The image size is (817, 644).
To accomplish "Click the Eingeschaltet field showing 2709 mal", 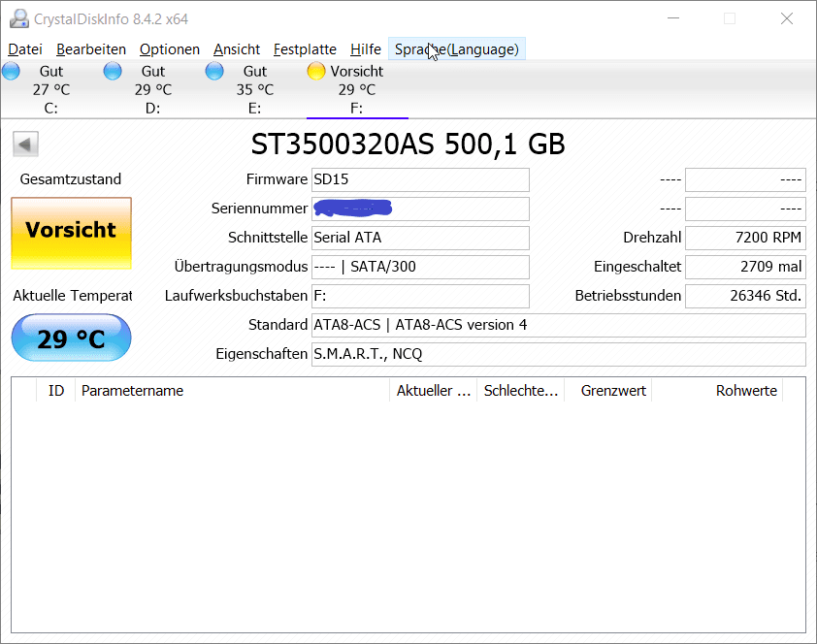I will 745,267.
